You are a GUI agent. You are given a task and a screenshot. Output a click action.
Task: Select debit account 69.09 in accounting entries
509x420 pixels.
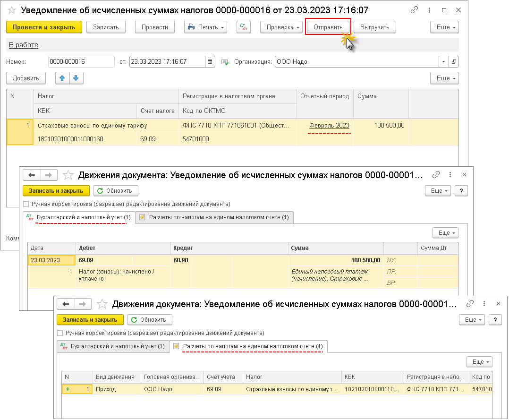pos(86,260)
